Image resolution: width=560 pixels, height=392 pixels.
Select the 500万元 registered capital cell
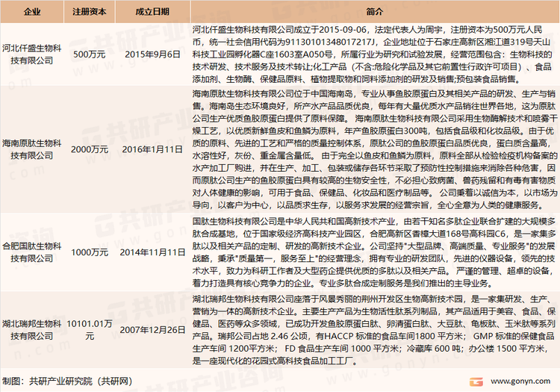point(90,55)
